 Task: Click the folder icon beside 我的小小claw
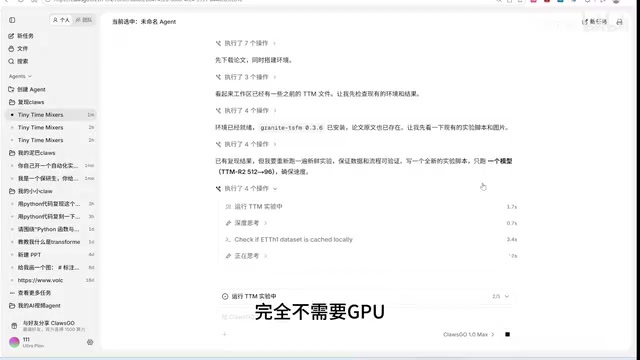click(x=12, y=191)
